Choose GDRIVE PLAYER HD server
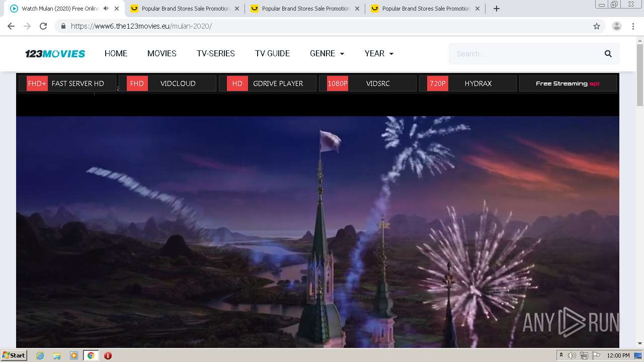Image resolution: width=644 pixels, height=362 pixels. (x=268, y=83)
